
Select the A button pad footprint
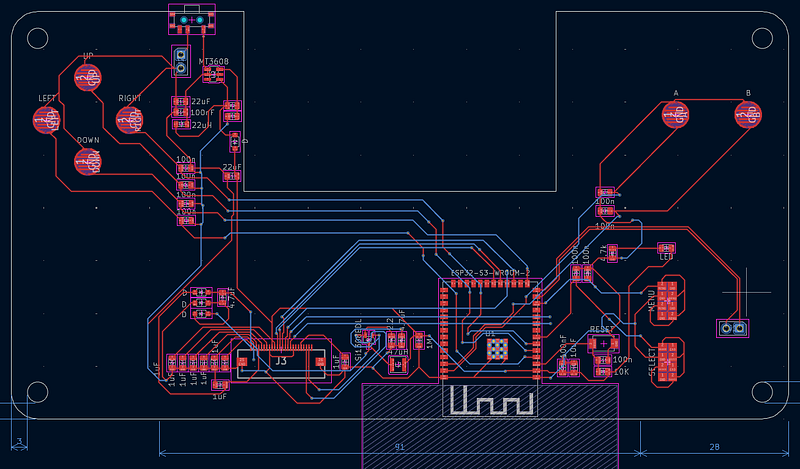[x=676, y=115]
